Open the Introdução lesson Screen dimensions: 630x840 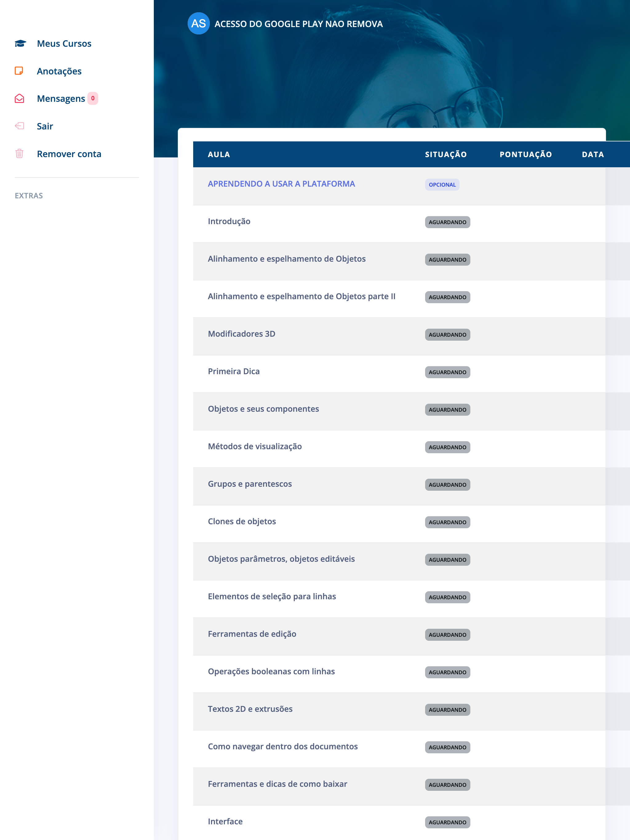point(229,221)
